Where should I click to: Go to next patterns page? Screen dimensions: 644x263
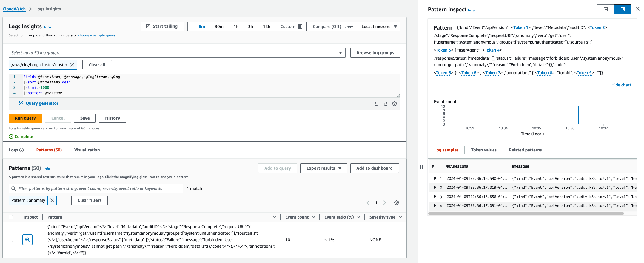coord(385,203)
